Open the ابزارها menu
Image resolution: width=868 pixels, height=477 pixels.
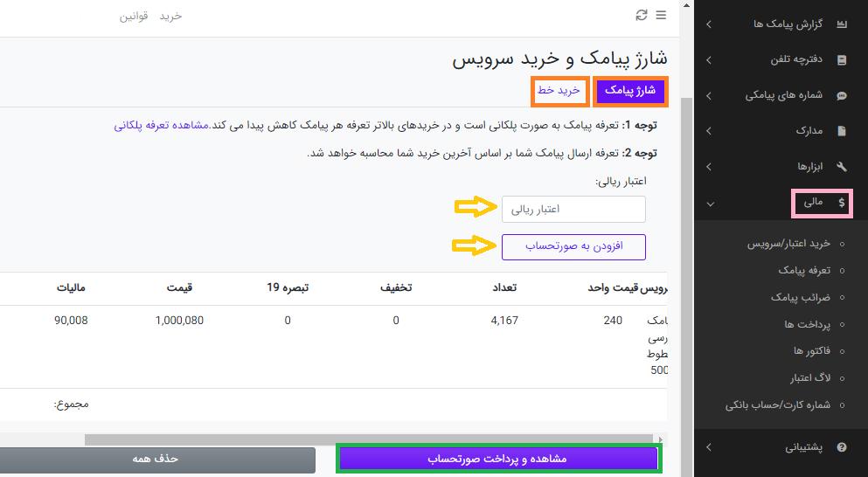[x=810, y=167]
